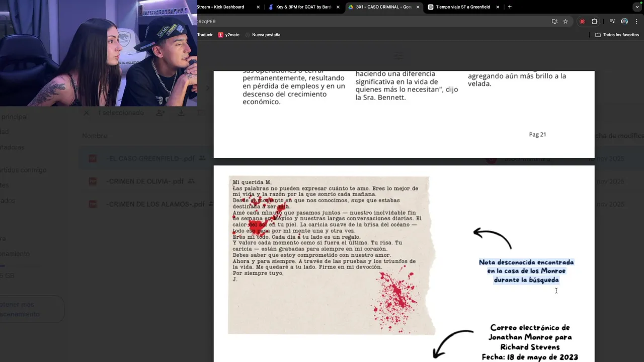Select the -CRIMEN DE LOS ALAMOS-.pdf file
This screenshot has height=362, width=644.
(155, 204)
